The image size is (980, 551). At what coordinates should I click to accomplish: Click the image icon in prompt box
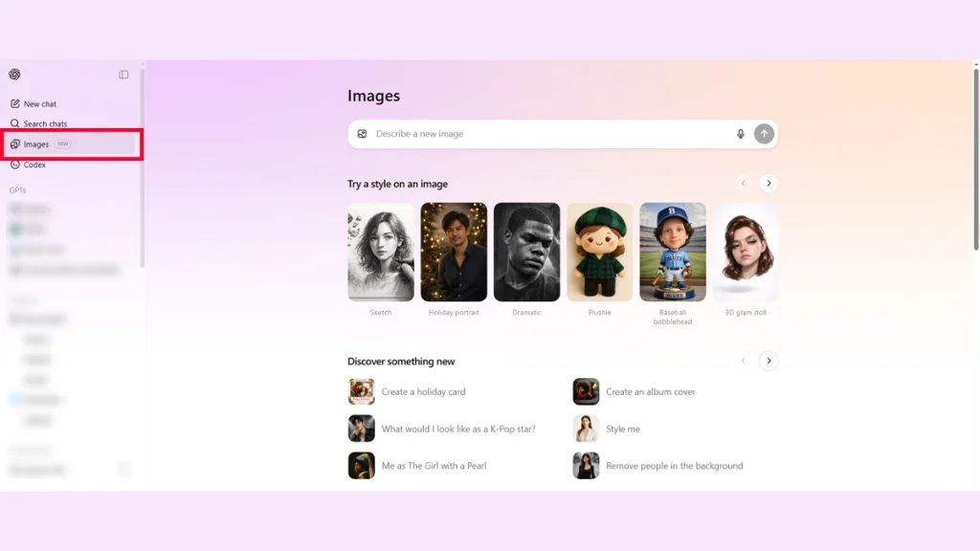(x=362, y=134)
